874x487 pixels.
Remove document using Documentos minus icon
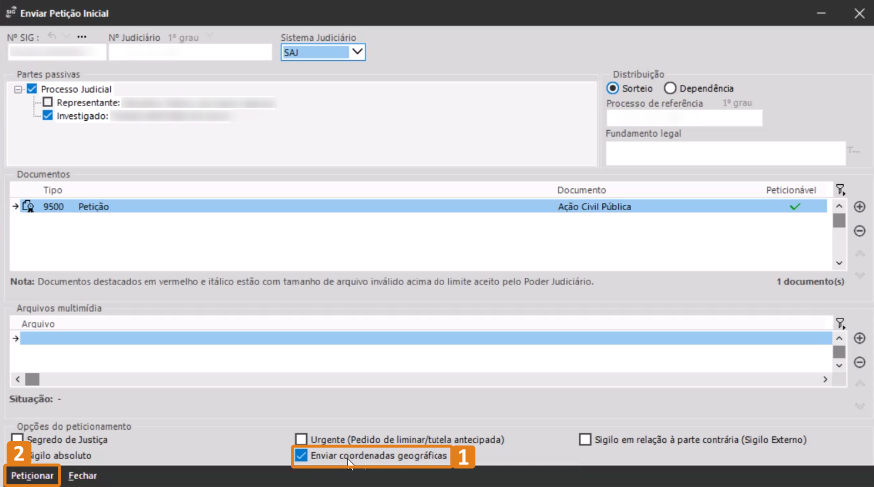point(859,231)
